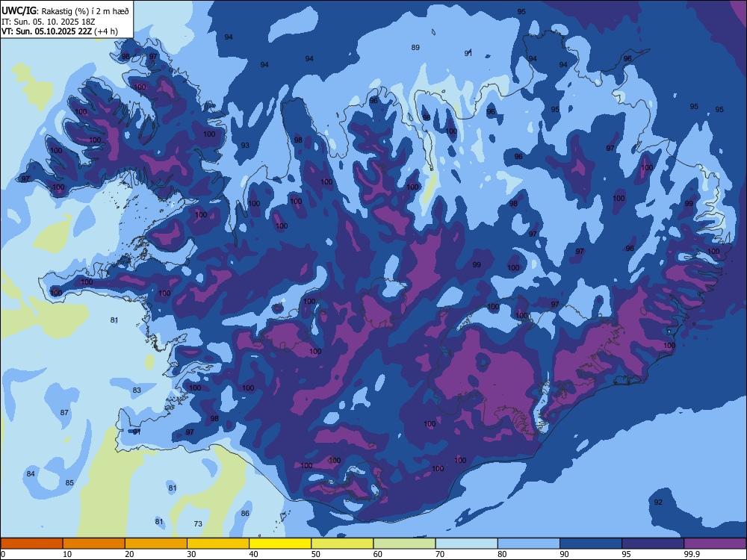Click the '93' humidity value on the map
The image size is (747, 560).
245,146
